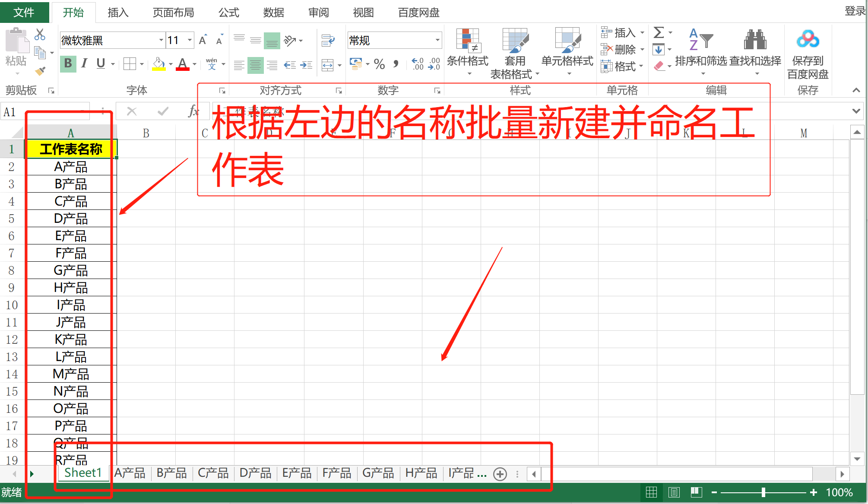868x504 pixels.
Task: Align text to middle of cell
Action: (x=255, y=41)
